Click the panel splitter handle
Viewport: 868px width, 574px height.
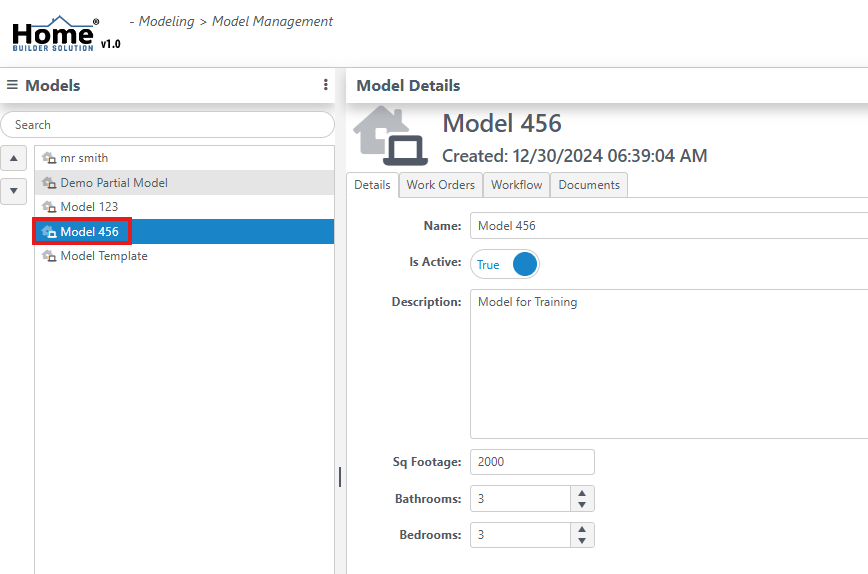(340, 477)
